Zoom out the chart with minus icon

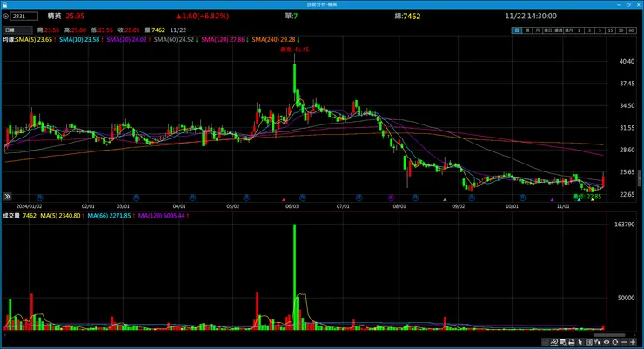pyautogui.click(x=624, y=342)
